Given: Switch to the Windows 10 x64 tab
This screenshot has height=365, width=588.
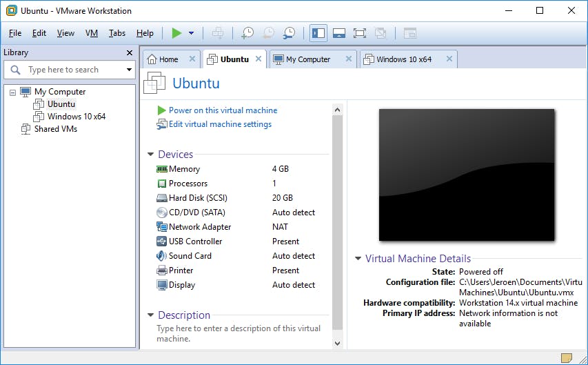Looking at the screenshot, I should coord(403,59).
